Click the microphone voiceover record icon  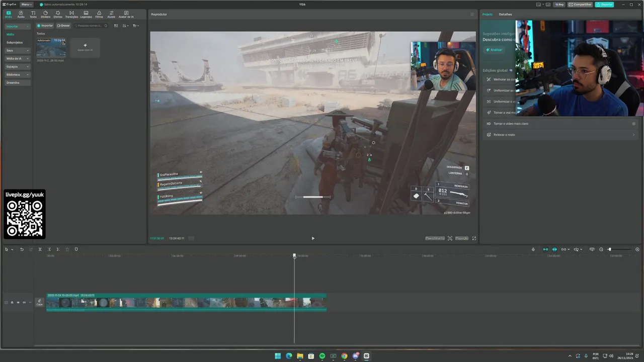pyautogui.click(x=533, y=249)
